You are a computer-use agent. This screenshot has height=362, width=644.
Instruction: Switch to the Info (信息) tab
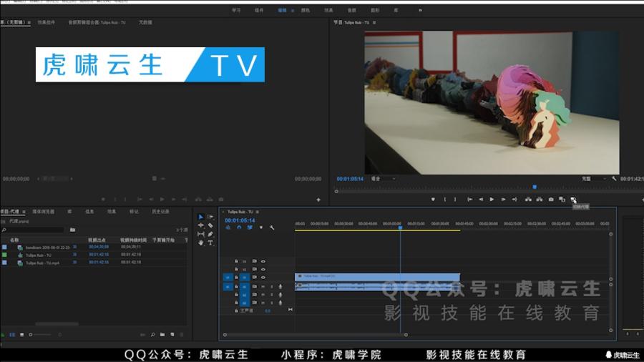pyautogui.click(x=89, y=212)
